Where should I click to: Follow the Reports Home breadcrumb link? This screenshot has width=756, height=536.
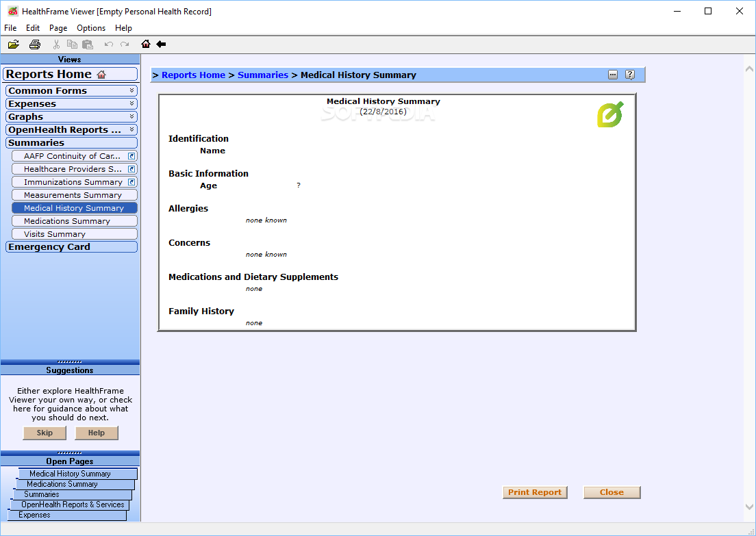tap(193, 75)
